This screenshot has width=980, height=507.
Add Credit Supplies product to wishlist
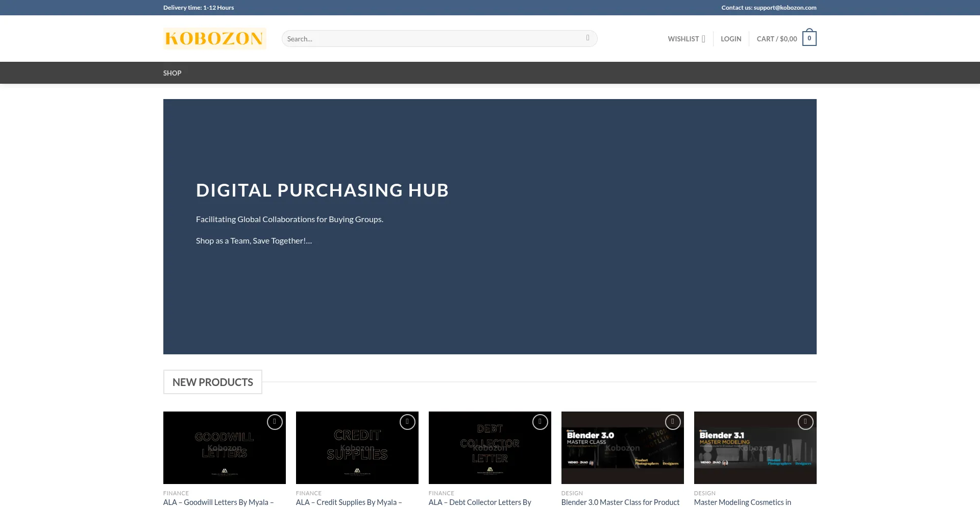pos(407,422)
